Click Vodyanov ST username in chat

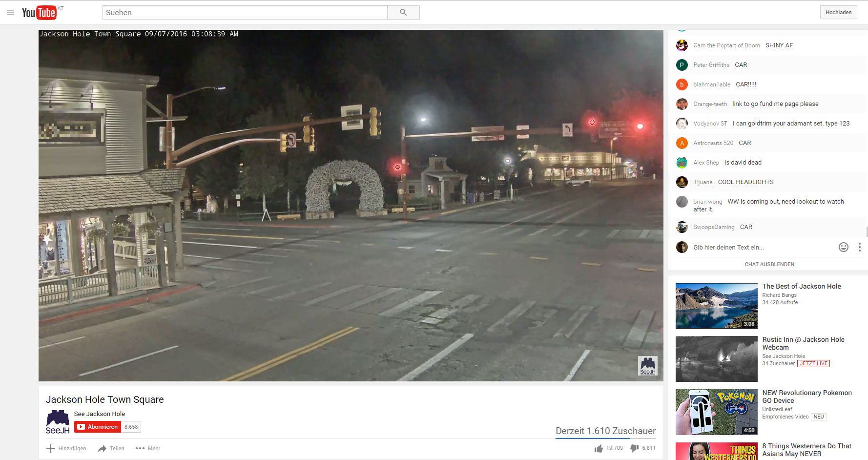click(x=710, y=124)
